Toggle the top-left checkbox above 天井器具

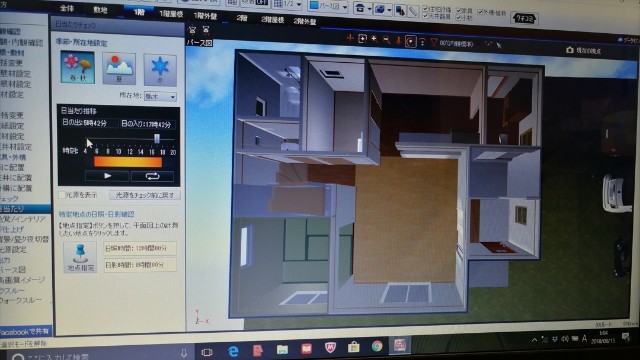(x=426, y=9)
